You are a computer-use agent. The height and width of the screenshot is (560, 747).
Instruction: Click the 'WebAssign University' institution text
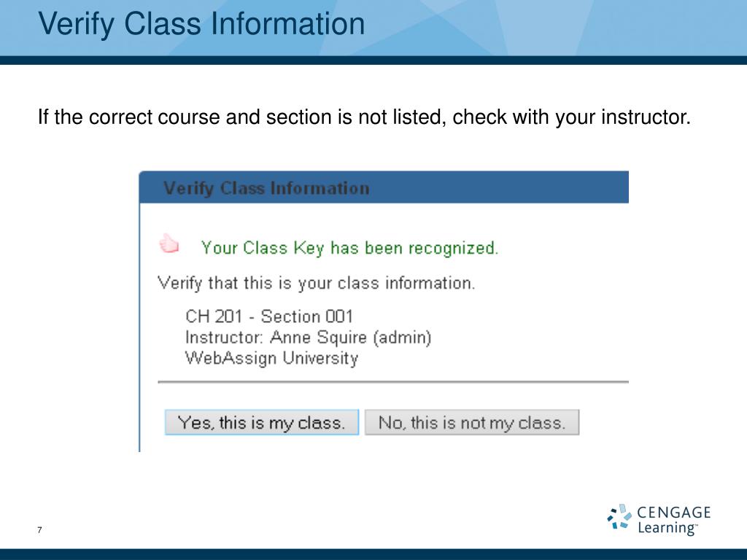(x=271, y=358)
